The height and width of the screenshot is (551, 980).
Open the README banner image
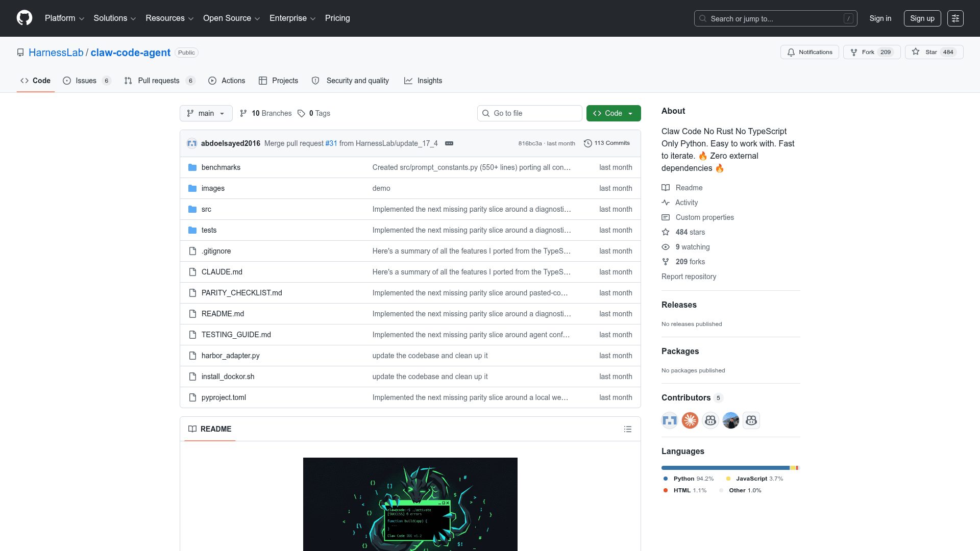[410, 504]
